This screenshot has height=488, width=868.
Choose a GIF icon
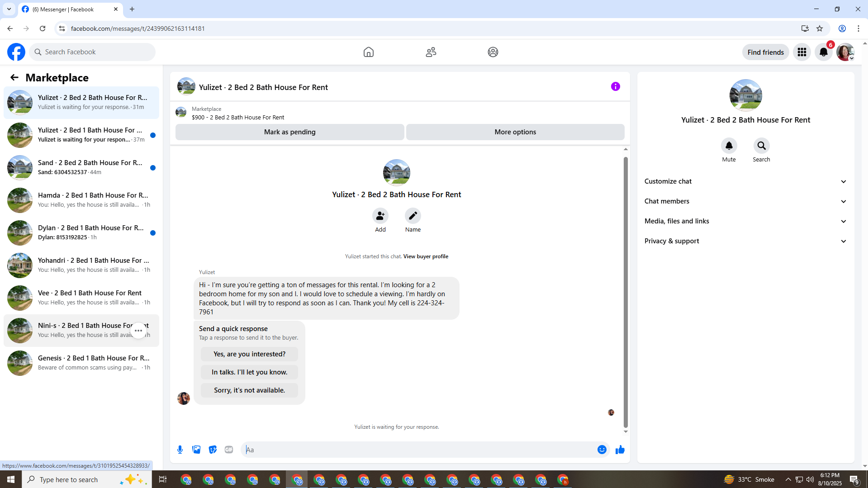tap(229, 450)
